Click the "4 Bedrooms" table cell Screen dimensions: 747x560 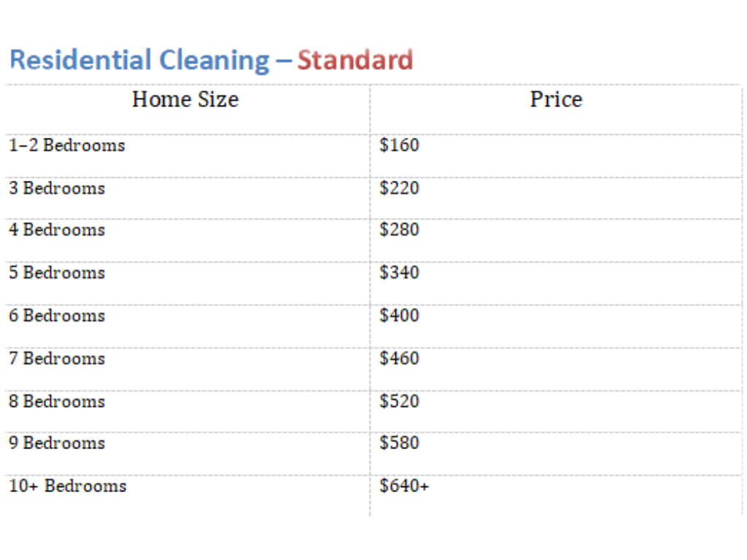(57, 230)
